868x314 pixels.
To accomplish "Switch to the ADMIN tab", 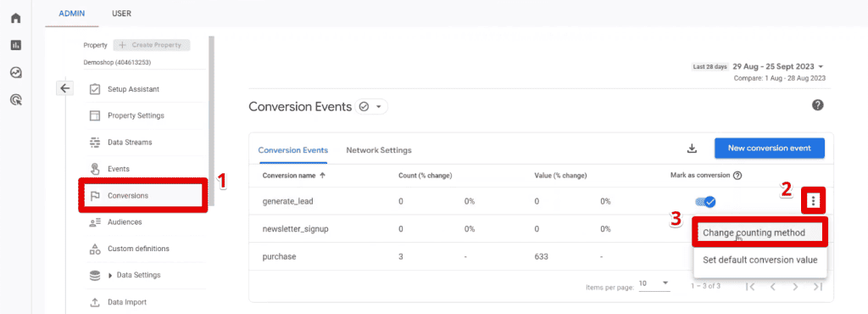I will coord(72,14).
